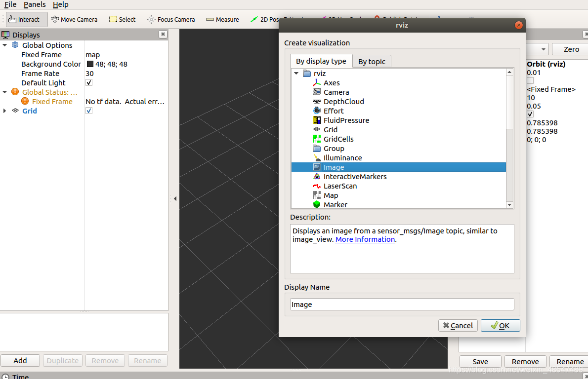Click scroll-down arrow of display list
The height and width of the screenshot is (379, 588).
point(509,204)
